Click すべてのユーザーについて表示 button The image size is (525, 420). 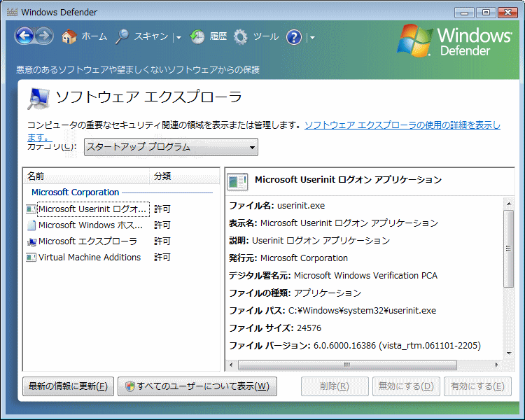pyautogui.click(x=197, y=386)
